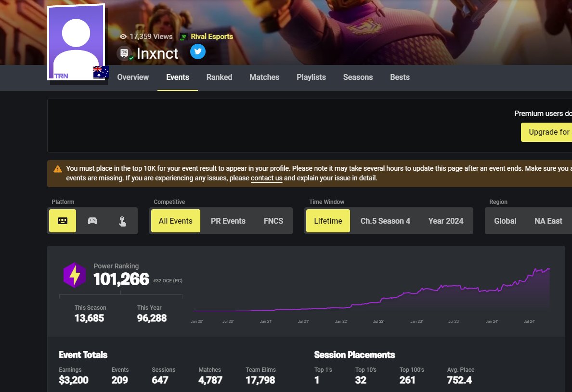The width and height of the screenshot is (572, 392).
Task: Open the Matches tab
Action: click(264, 77)
